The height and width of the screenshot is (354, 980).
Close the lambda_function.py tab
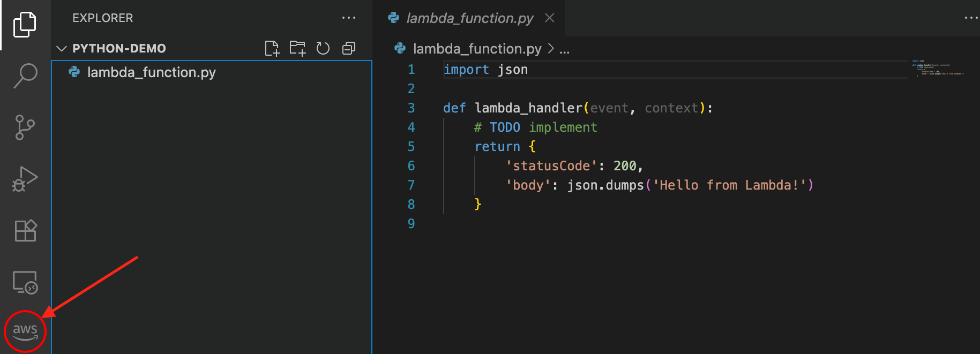point(549,18)
